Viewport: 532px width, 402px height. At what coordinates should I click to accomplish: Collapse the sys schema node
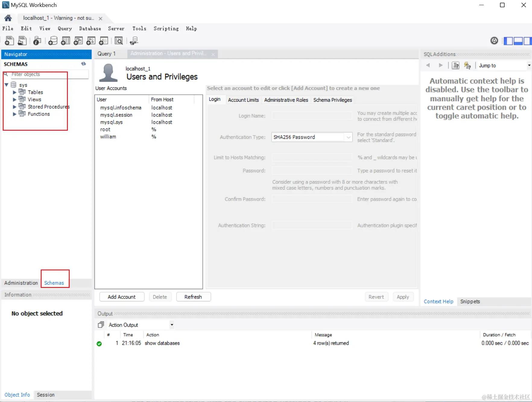click(x=6, y=85)
